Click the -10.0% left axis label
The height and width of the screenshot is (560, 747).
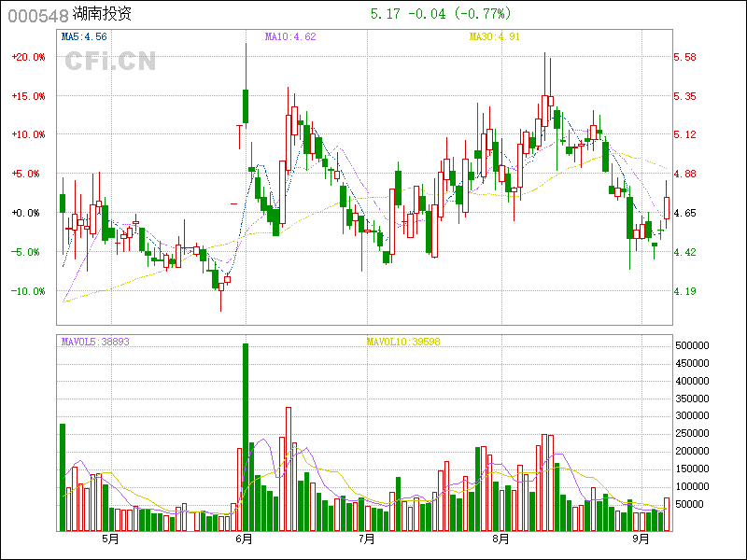[x=28, y=291]
